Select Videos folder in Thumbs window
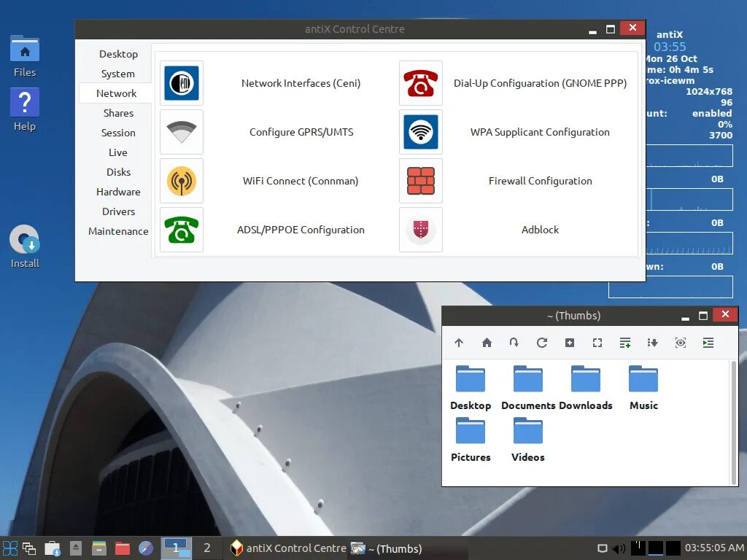This screenshot has height=560, width=747. [528, 440]
